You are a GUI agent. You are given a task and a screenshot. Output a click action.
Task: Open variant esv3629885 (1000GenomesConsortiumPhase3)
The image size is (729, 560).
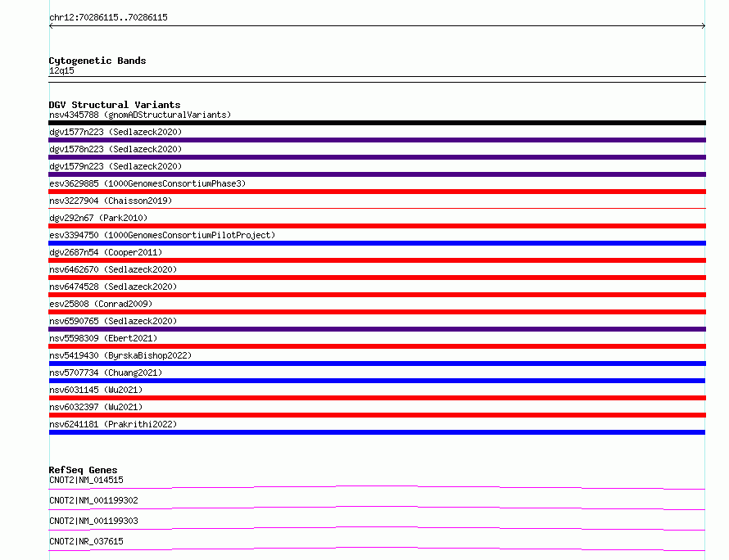coord(147,183)
